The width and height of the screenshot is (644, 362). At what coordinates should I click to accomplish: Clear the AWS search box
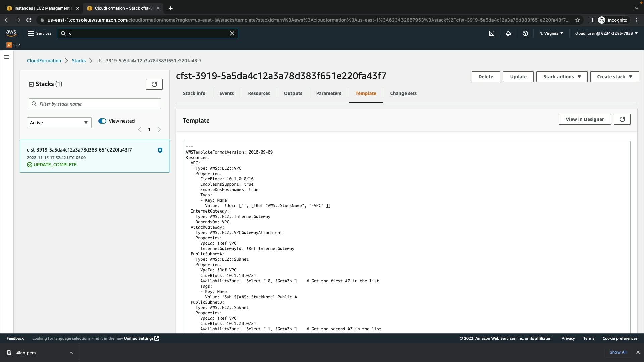click(232, 33)
